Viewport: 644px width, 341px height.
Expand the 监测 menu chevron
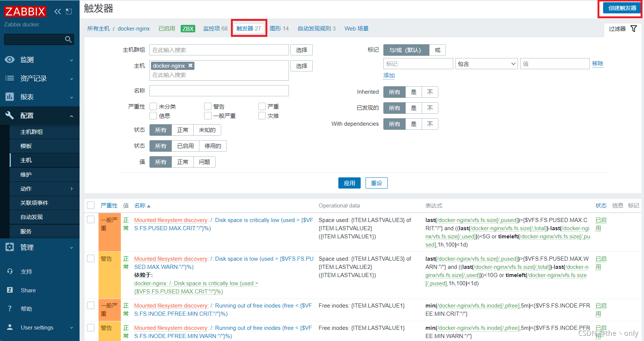click(72, 60)
